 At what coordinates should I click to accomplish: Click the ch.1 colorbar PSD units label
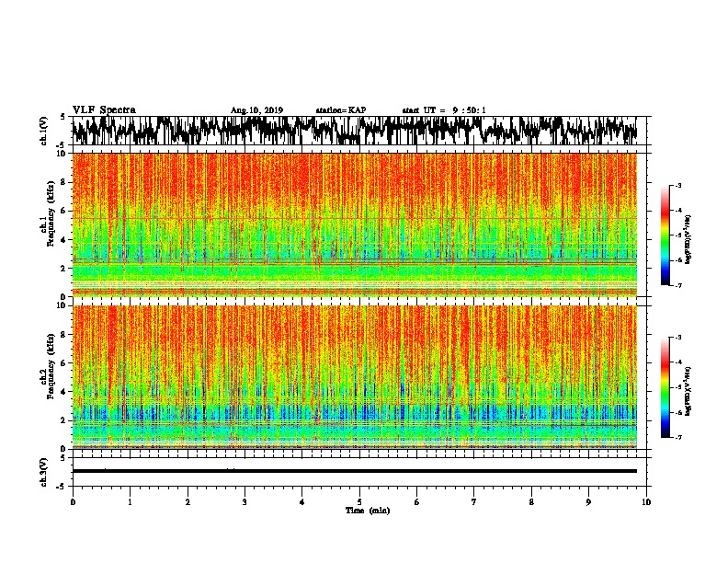tap(688, 239)
